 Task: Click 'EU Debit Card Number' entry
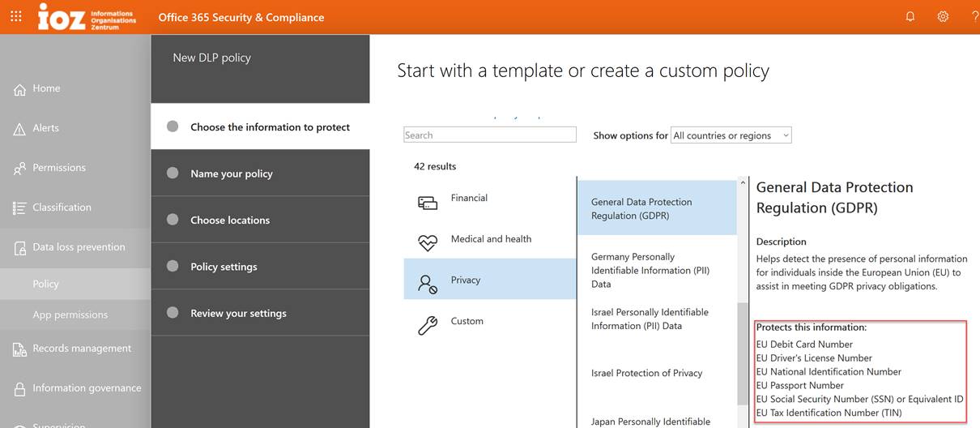point(804,344)
